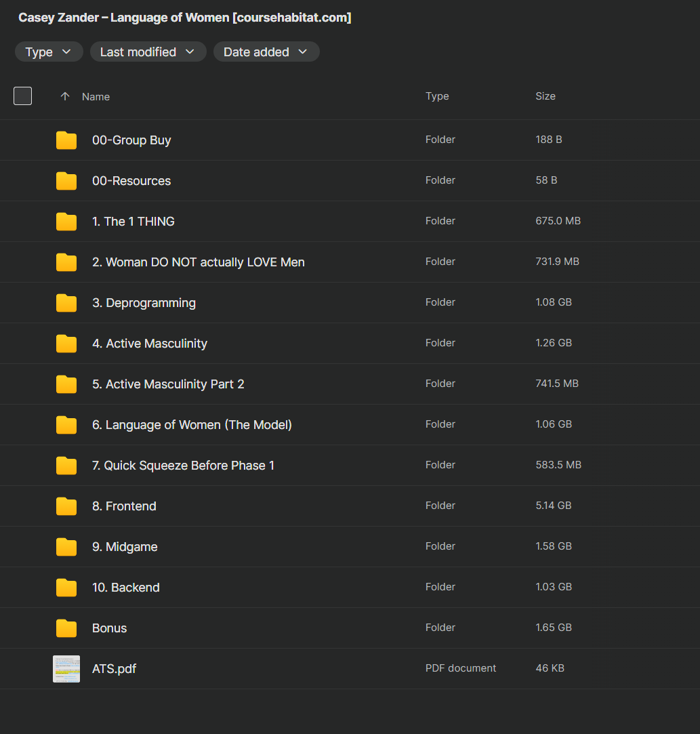This screenshot has width=700, height=734.
Task: Click the Active Masculinity Part 2 folder icon
Action: [66, 384]
